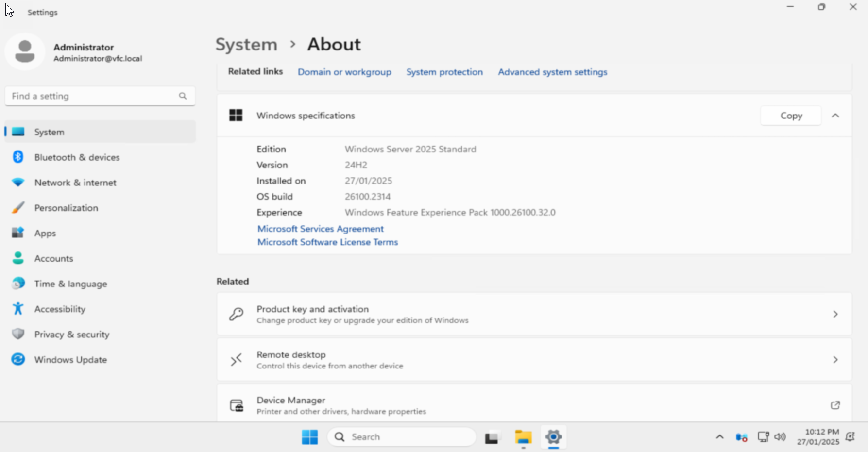This screenshot has height=452, width=868.
Task: Open Network & internet via its Wi-Fi icon
Action: point(18,183)
